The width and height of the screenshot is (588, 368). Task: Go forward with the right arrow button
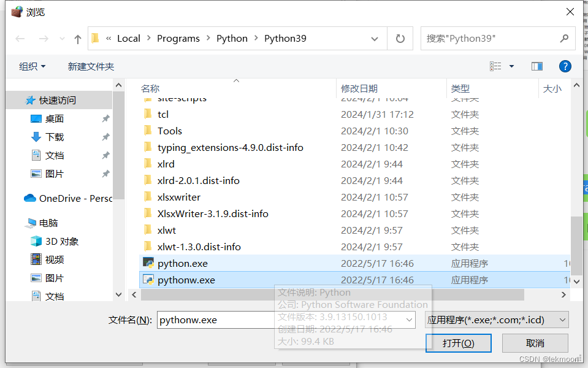[x=44, y=39]
